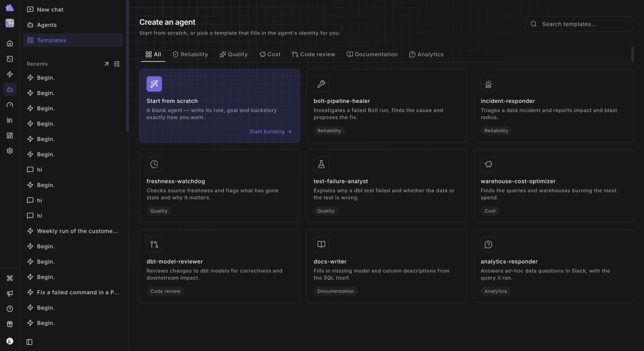Choose the incident-responder siren icon

488,84
